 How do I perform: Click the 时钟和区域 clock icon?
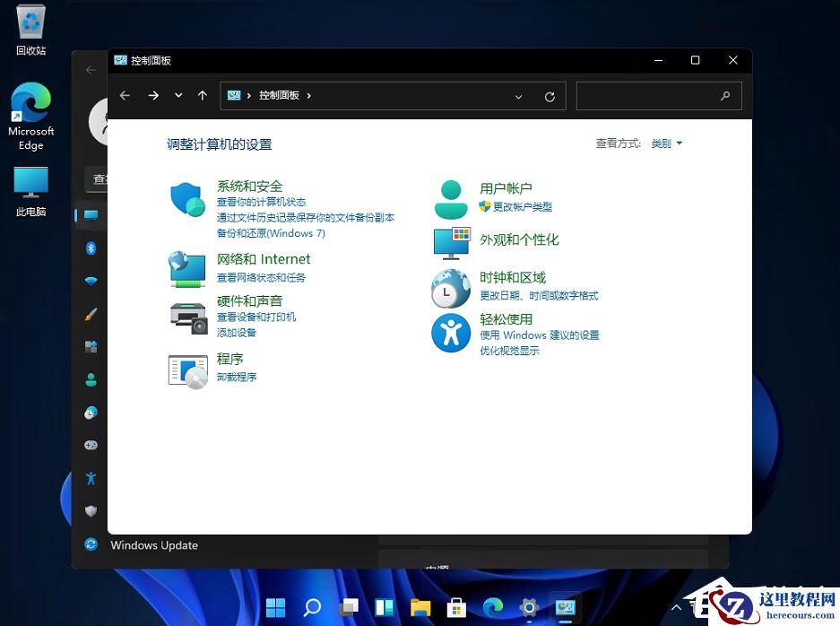tap(450, 288)
